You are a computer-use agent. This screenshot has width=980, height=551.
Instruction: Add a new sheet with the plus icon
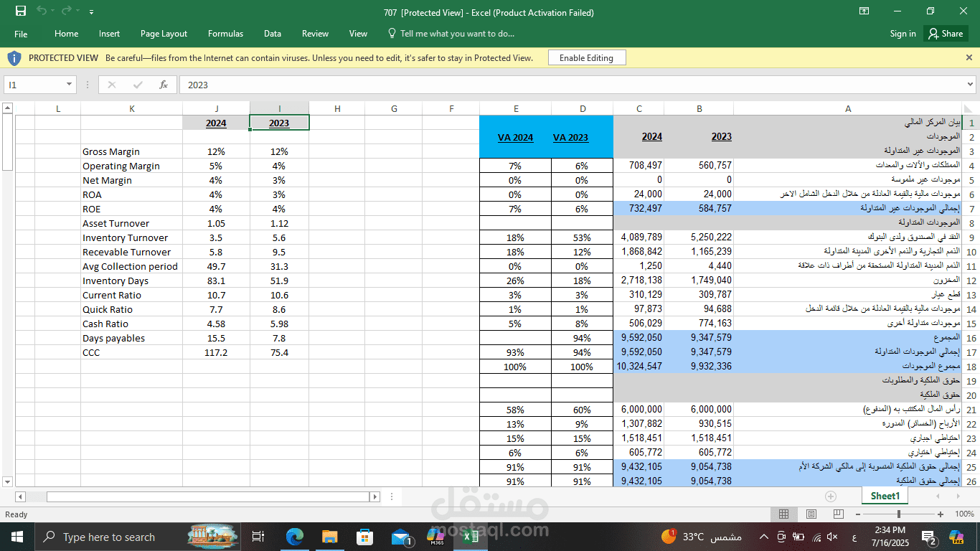830,496
